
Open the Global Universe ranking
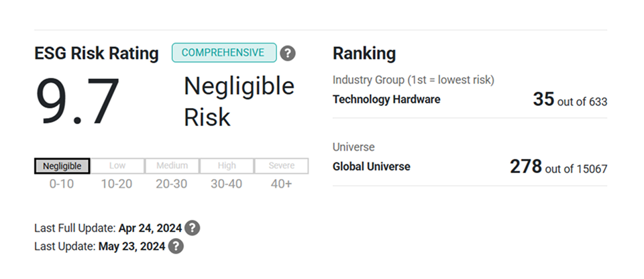tap(371, 166)
